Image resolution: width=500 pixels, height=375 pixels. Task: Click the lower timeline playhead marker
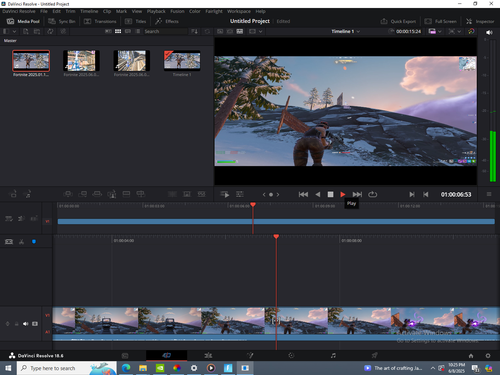(x=276, y=236)
